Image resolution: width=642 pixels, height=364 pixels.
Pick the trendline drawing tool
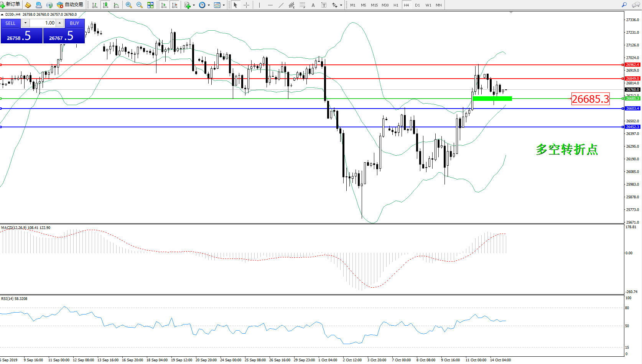[281, 5]
